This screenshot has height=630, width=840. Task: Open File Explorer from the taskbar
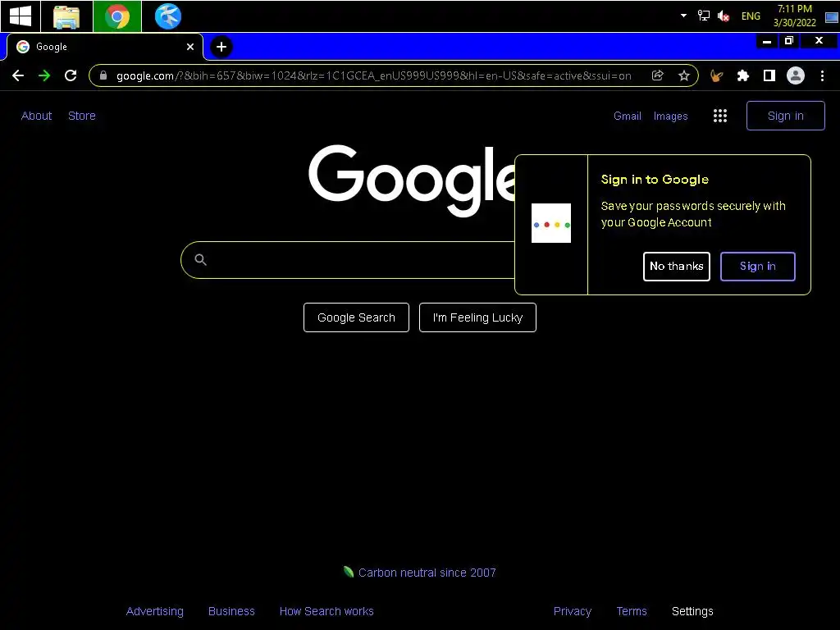tap(66, 16)
